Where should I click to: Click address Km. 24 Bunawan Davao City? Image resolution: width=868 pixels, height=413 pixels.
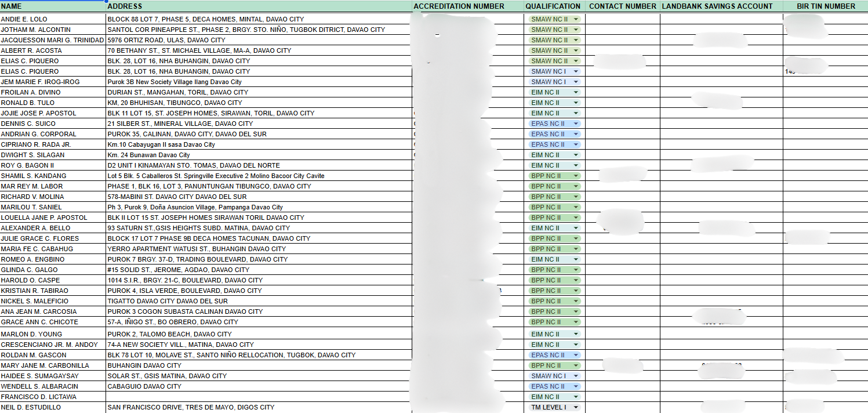(259, 155)
